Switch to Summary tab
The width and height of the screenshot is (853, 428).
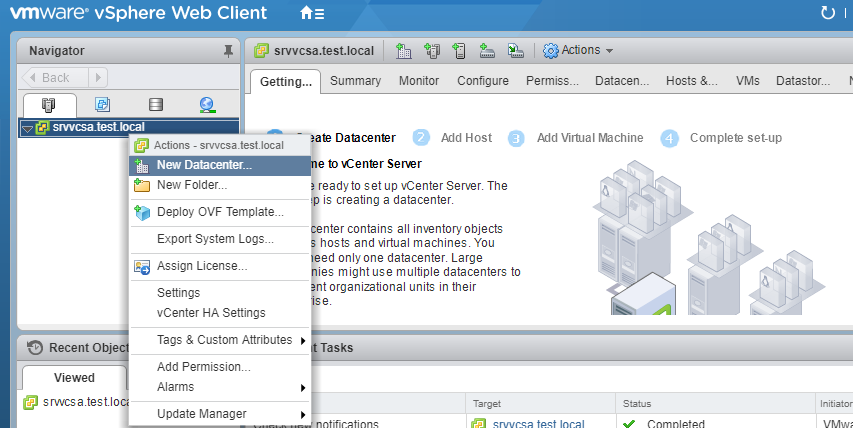[355, 81]
